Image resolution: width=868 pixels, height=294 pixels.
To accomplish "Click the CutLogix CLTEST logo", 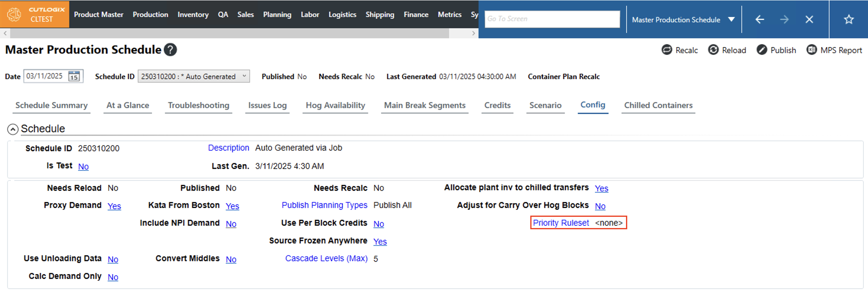I will click(x=35, y=14).
